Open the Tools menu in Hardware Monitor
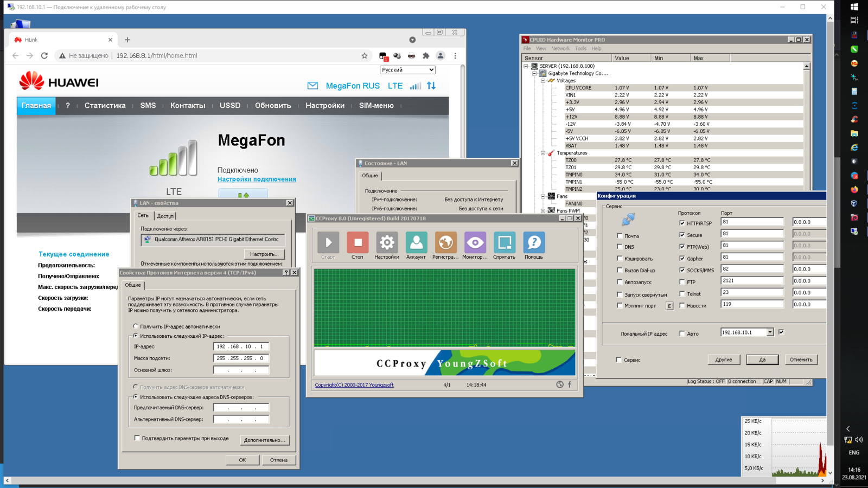 (x=580, y=49)
